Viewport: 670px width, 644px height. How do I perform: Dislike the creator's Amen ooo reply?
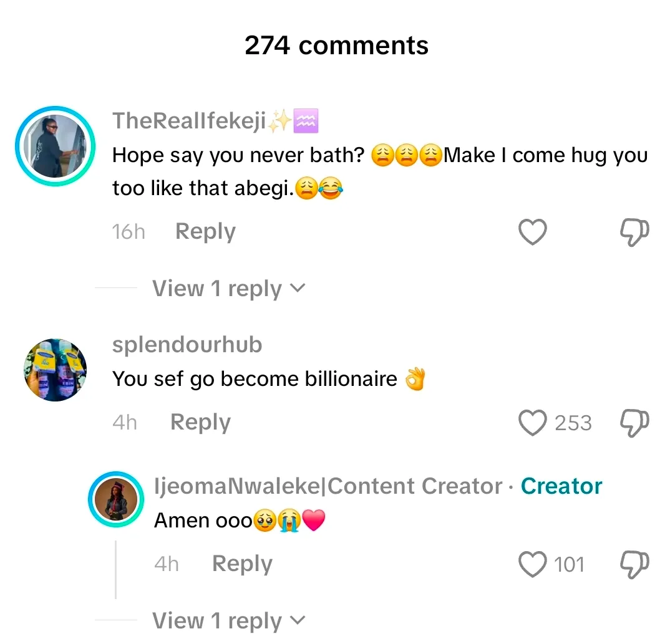pyautogui.click(x=634, y=565)
